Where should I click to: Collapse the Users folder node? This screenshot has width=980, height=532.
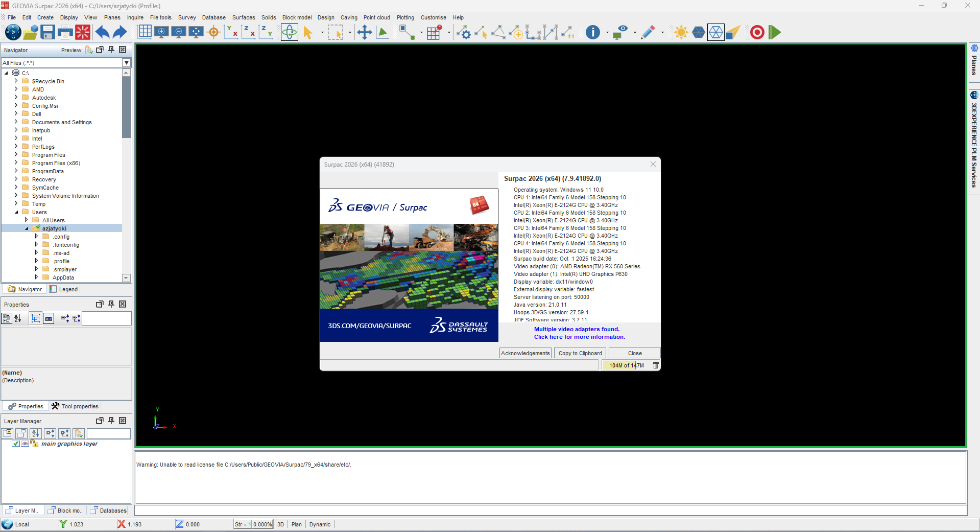[x=16, y=212]
